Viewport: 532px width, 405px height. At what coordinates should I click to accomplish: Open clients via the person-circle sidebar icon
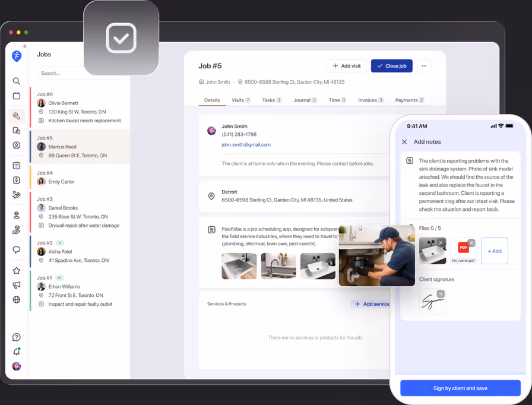click(16, 145)
